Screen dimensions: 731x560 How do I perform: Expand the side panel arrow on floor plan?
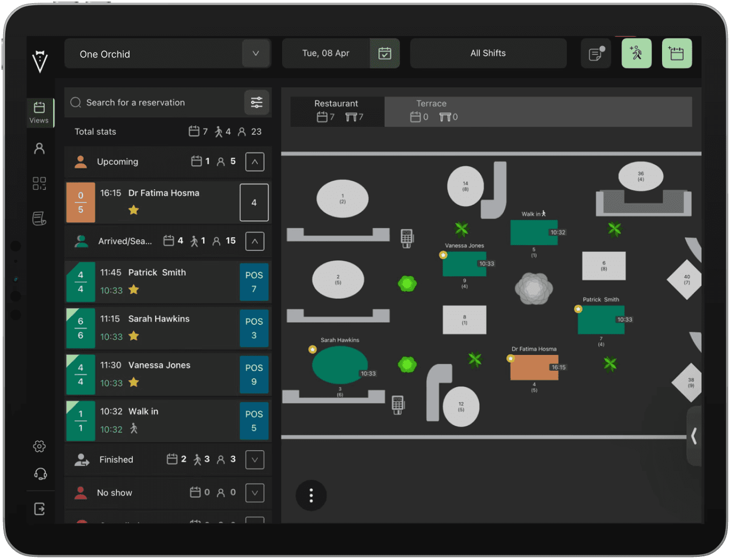(694, 436)
